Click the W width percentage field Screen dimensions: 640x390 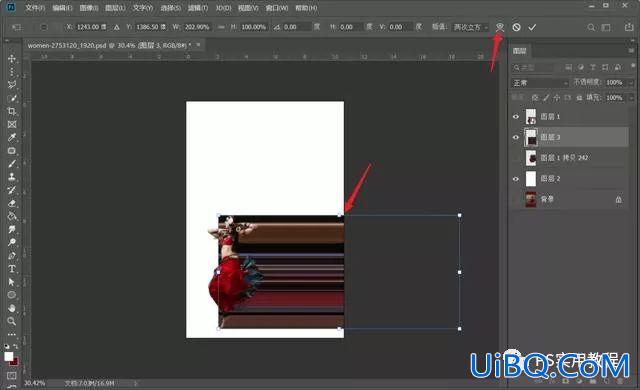[197, 27]
